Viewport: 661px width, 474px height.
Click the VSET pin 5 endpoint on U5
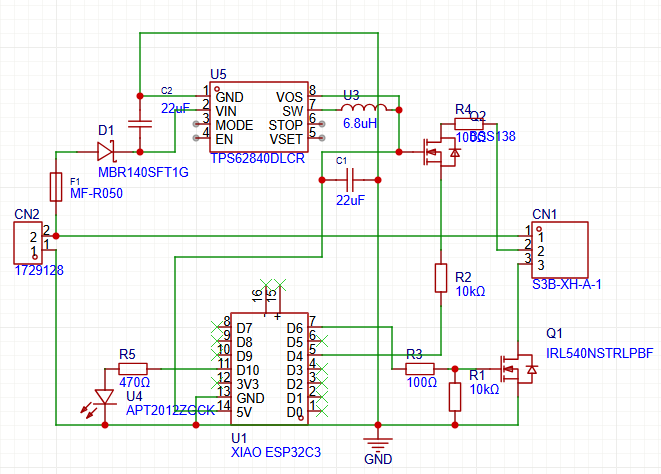tap(322, 138)
